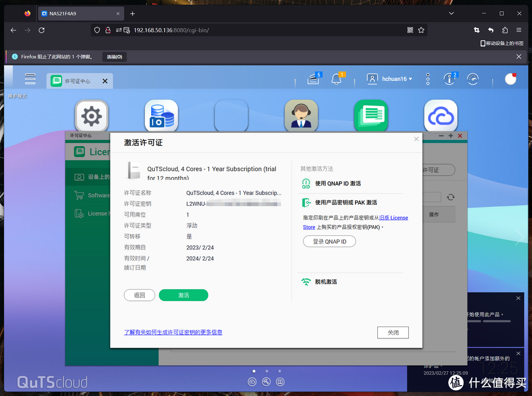Open 移动设备上的书签 bookmarks folder
Screen dimensions: 532x396
tap(502, 43)
